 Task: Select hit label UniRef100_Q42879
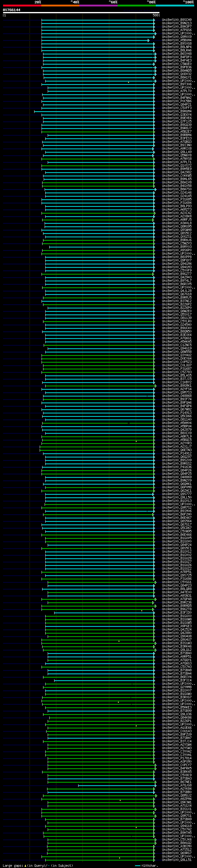177,430
